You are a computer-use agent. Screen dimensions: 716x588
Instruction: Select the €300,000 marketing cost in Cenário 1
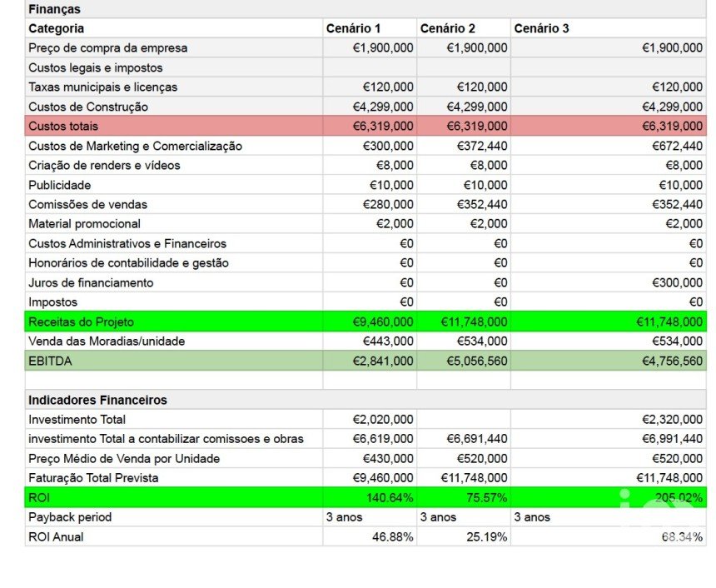pos(388,146)
